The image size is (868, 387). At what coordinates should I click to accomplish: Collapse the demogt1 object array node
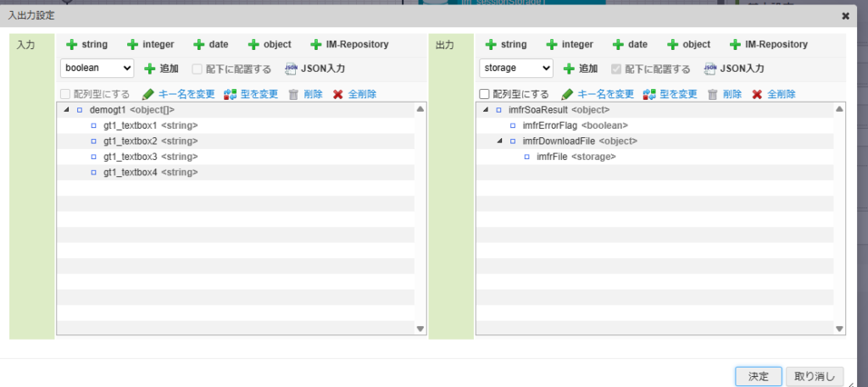(x=66, y=110)
